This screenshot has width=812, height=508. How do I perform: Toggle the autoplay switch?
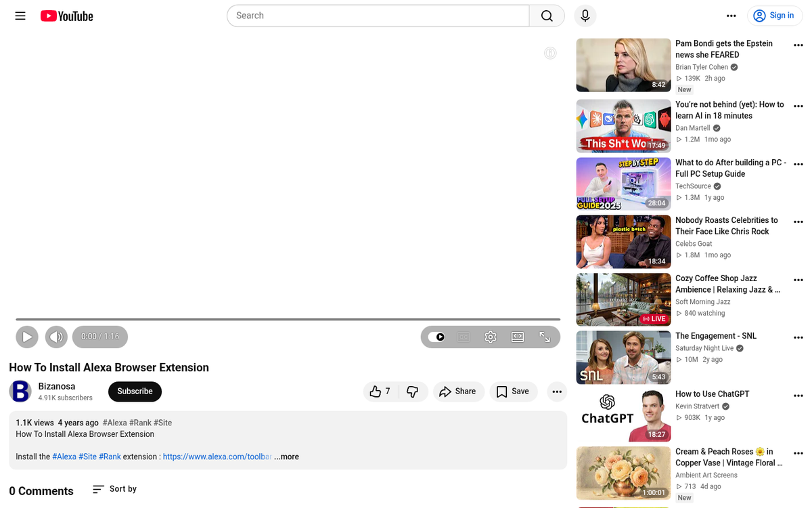[437, 337]
